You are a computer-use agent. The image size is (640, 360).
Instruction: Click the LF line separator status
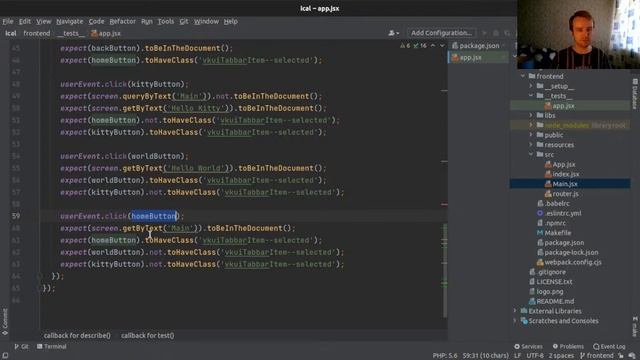[517, 356]
